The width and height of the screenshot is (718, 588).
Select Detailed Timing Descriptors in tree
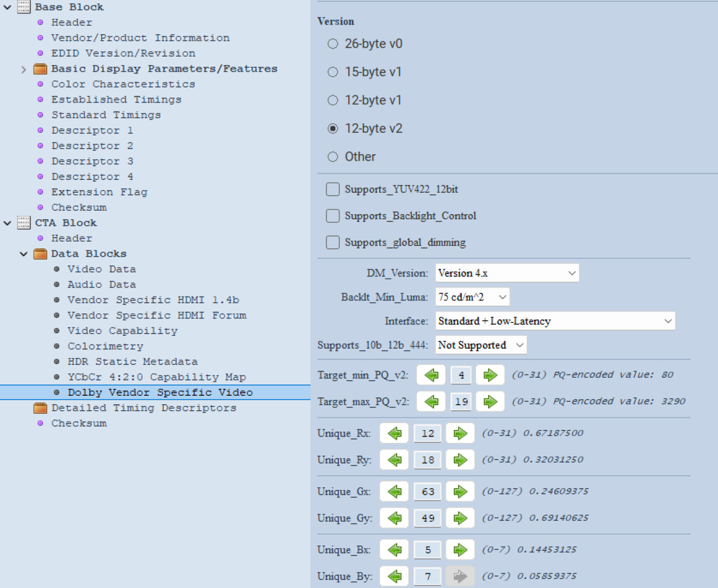144,408
